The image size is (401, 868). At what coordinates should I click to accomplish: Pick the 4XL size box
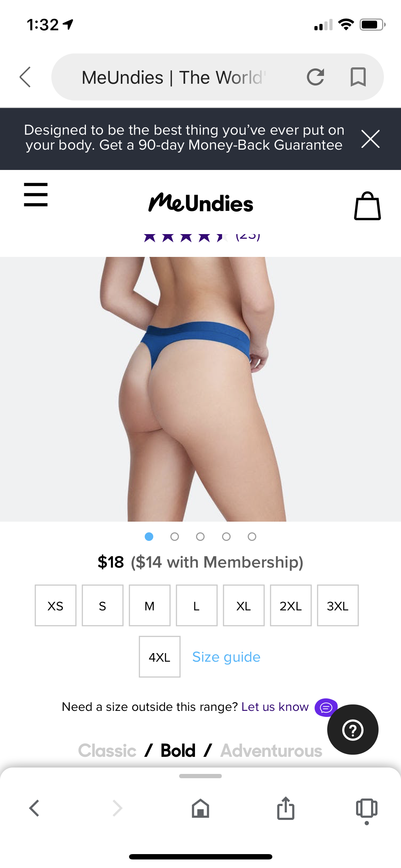point(160,657)
